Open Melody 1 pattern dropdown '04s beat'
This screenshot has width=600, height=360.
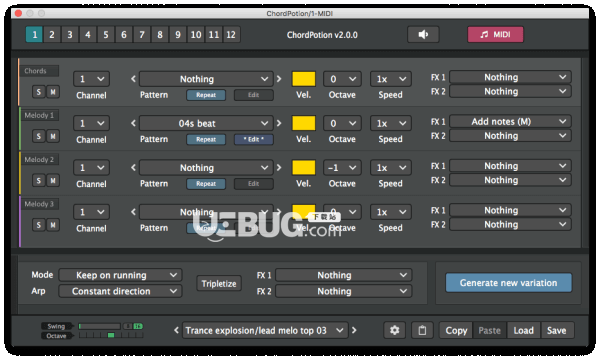(x=206, y=124)
